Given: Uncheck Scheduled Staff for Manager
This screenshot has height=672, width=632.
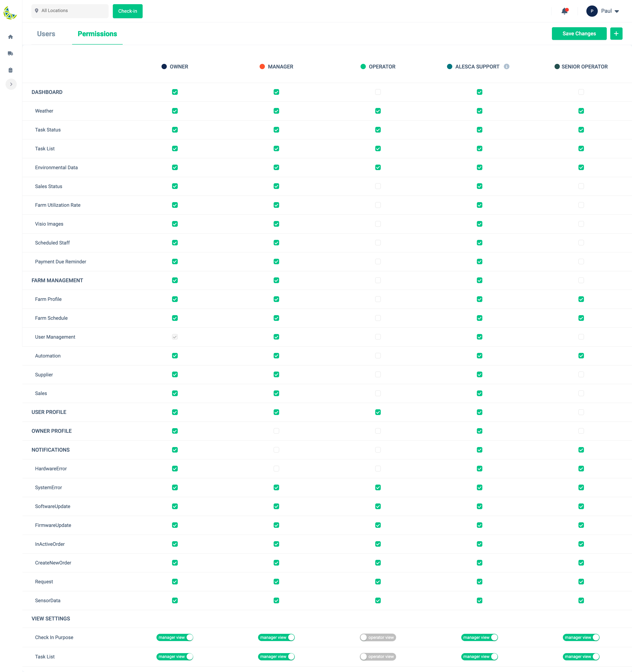Looking at the screenshot, I should 276,243.
